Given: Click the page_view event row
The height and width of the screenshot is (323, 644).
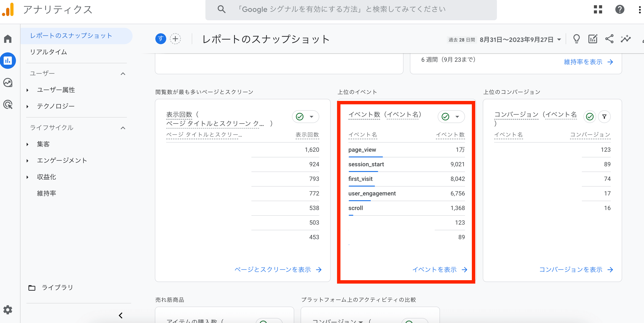Looking at the screenshot, I should click(406, 150).
